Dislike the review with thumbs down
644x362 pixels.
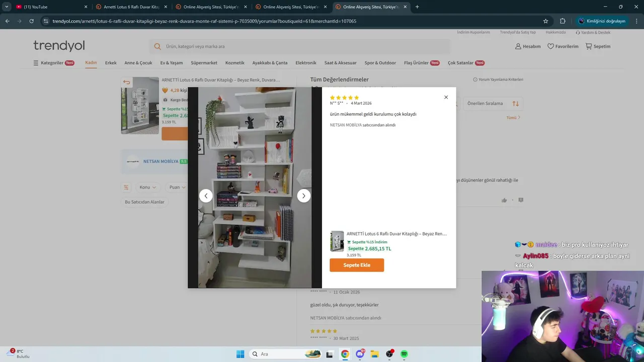(521, 200)
